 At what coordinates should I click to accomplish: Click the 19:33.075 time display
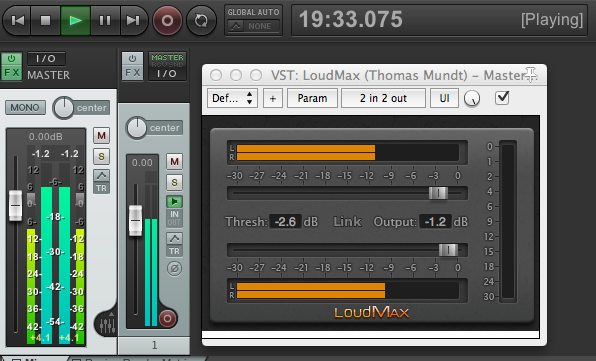pos(350,19)
